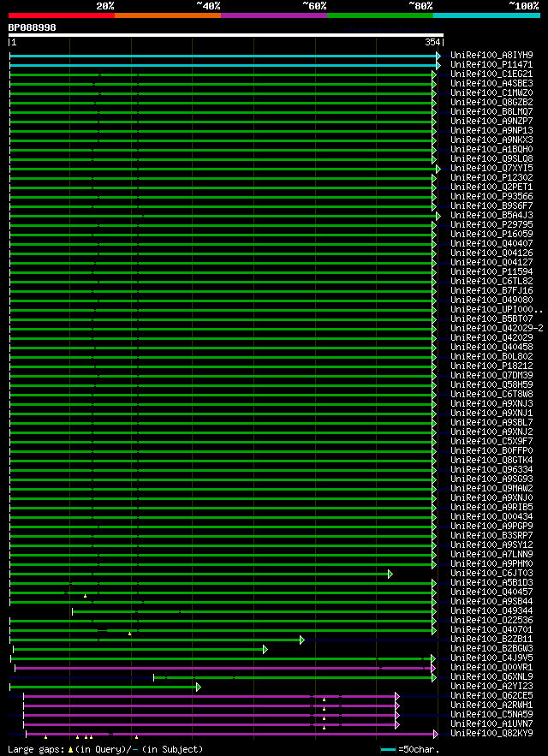Click the yellow gap marker under UniRef100_Q40457 row
548x756 pixels.
click(85, 596)
